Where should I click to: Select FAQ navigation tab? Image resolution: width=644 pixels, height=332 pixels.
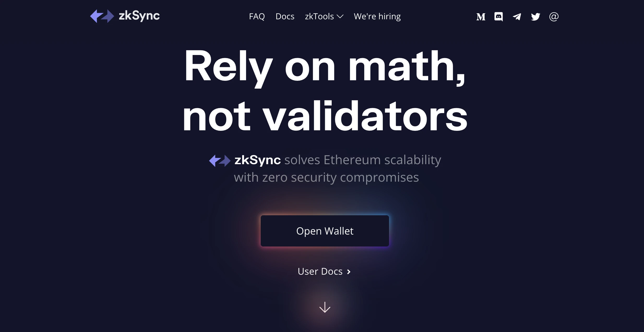[x=257, y=16]
